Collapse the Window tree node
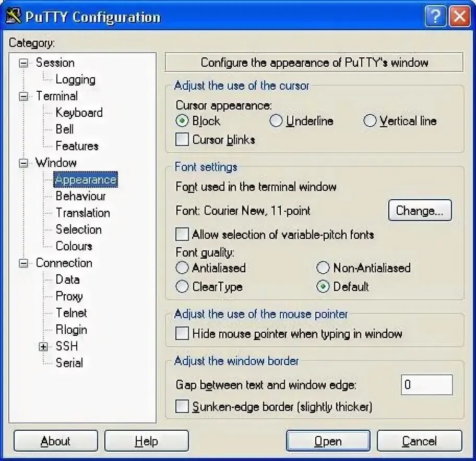Screen dimensions: 476x461 point(23,163)
